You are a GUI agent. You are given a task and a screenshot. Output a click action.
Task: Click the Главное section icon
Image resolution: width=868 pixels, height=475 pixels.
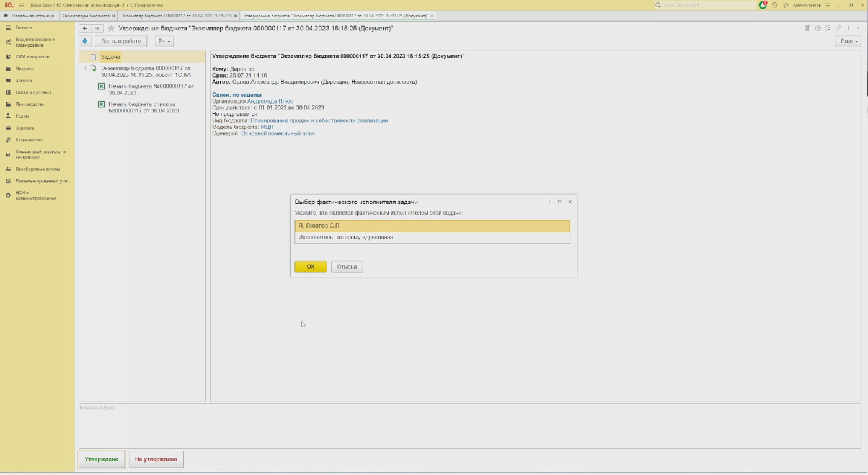(x=8, y=27)
